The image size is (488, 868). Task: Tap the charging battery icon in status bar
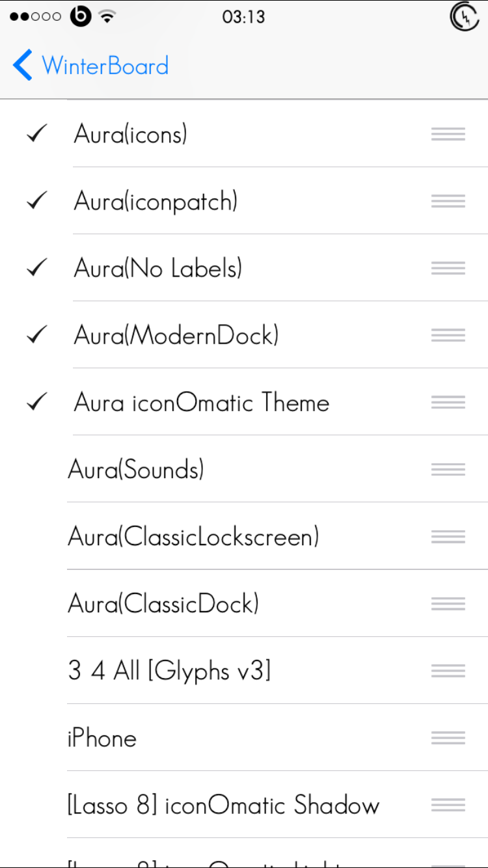click(x=465, y=16)
